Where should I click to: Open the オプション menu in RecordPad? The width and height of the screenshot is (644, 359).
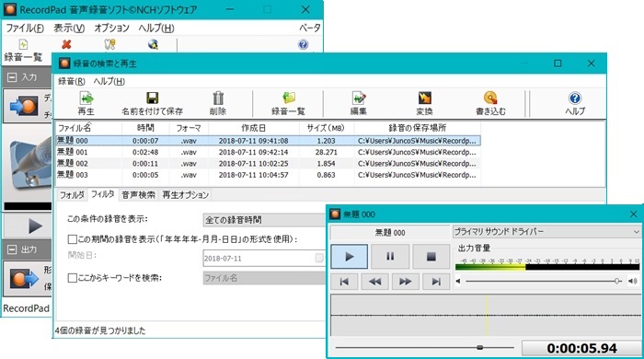(111, 28)
